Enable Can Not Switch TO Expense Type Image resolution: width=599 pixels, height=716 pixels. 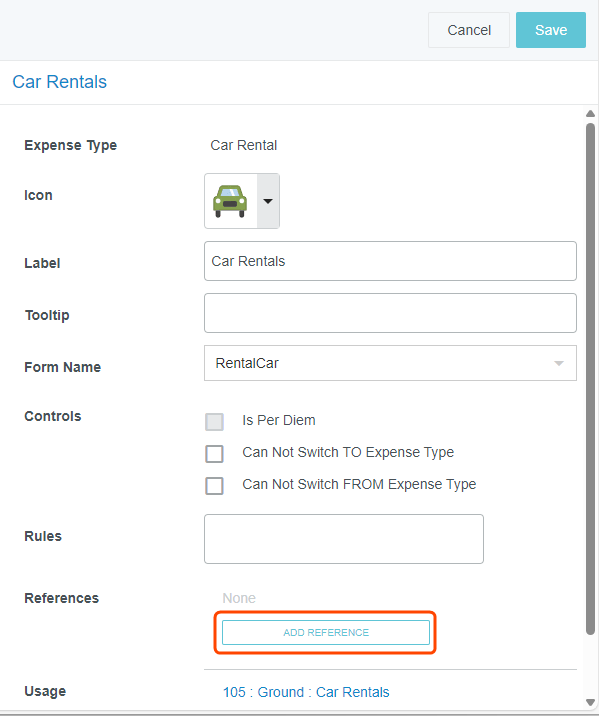[x=214, y=454]
